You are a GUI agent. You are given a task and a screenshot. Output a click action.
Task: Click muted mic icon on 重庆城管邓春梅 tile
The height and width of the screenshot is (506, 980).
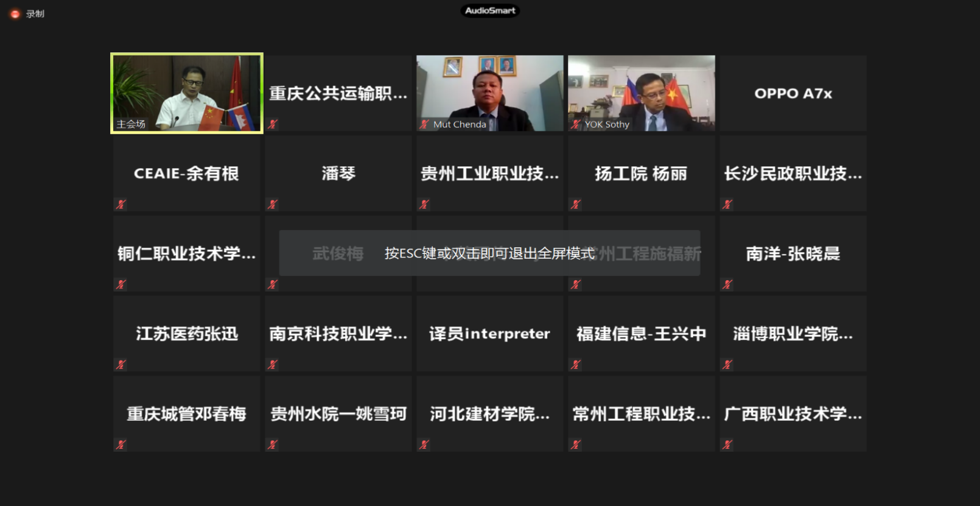coord(121,445)
